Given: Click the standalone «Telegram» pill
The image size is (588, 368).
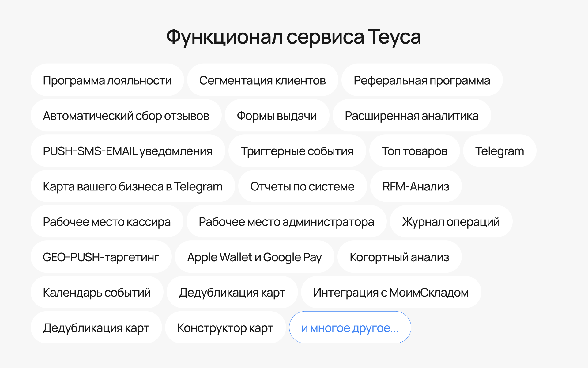Looking at the screenshot, I should 500,151.
